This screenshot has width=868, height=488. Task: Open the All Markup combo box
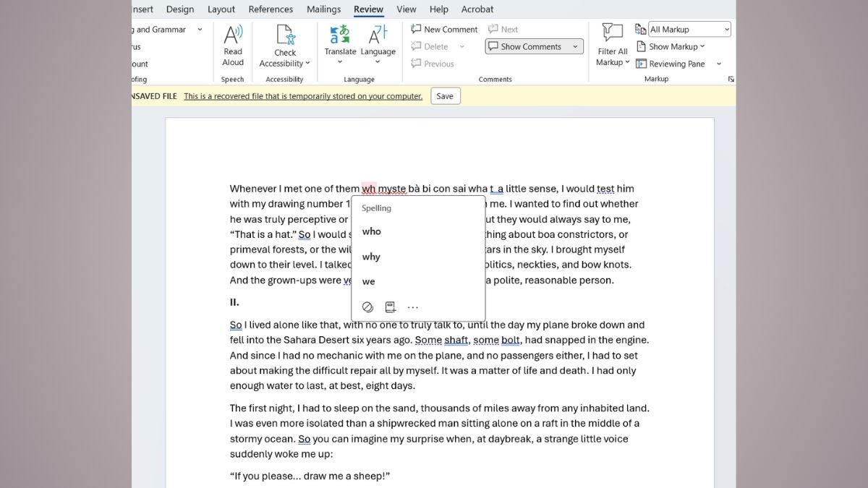(689, 30)
